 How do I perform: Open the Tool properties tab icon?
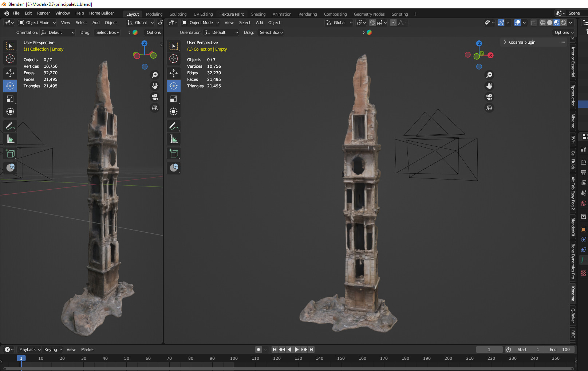[584, 149]
